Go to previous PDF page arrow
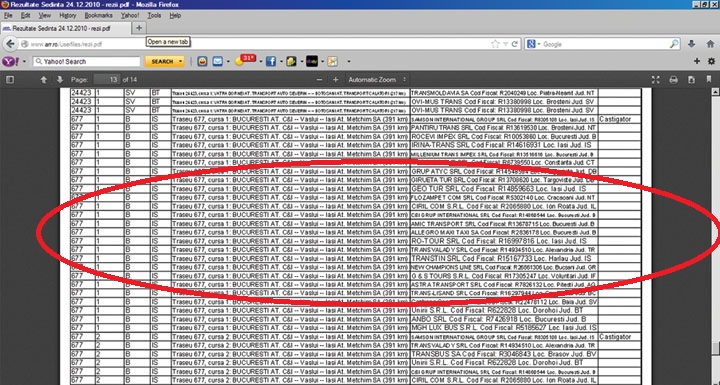 click(x=44, y=80)
